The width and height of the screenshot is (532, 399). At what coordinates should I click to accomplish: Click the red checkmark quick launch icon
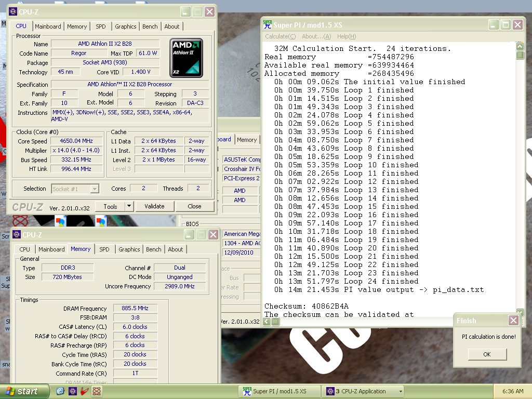point(85,391)
